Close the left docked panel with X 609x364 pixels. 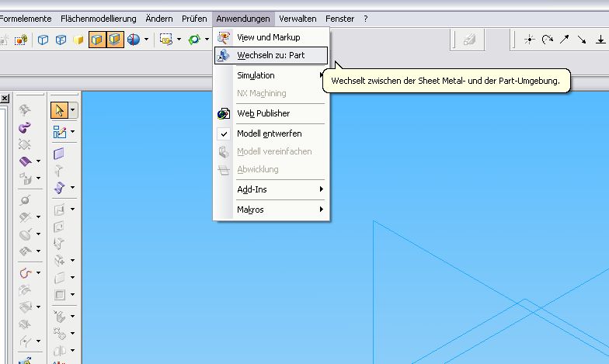(x=5, y=99)
